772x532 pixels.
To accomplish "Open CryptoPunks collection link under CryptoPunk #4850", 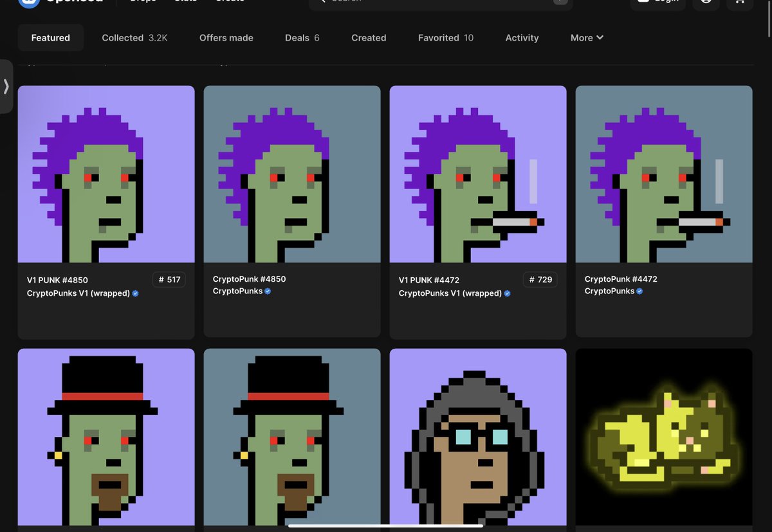I will coord(238,291).
